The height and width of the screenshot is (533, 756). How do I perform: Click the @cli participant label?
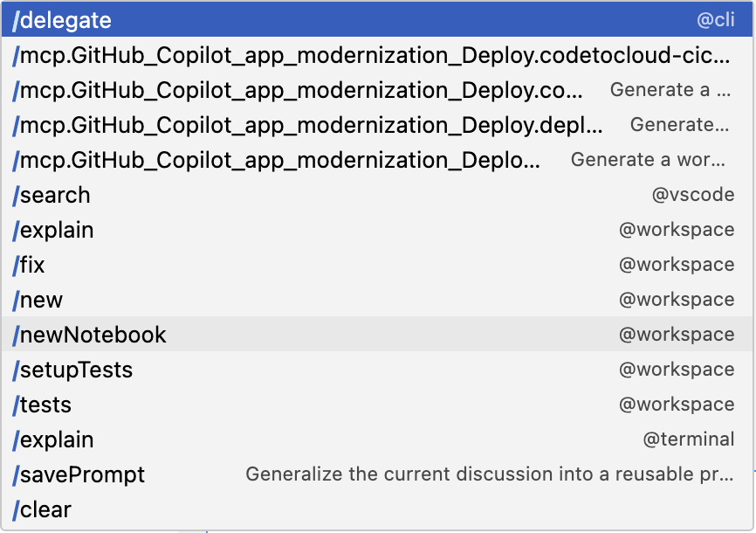(715, 20)
